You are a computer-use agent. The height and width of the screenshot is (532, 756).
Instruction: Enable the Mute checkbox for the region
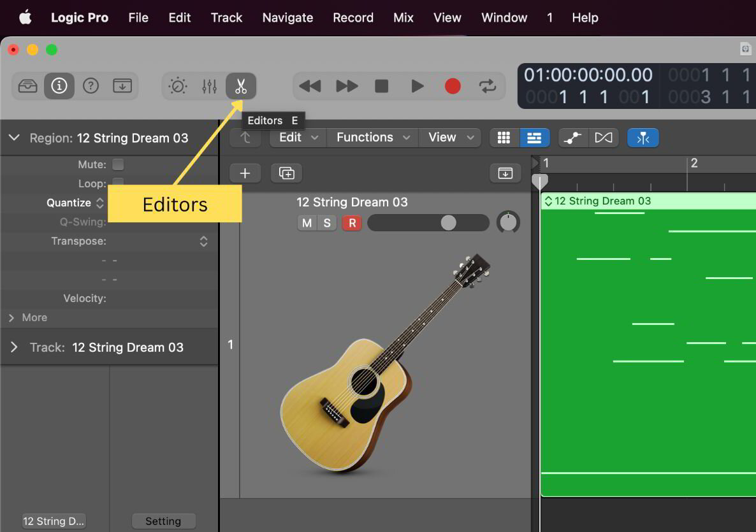pyautogui.click(x=118, y=164)
